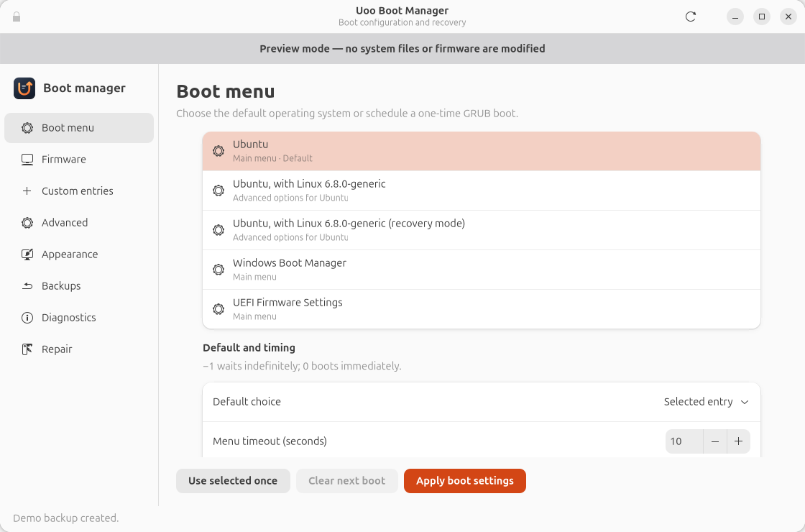Viewport: 805px width, 532px height.
Task: Select the Ubuntu default boot entry
Action: [482, 151]
